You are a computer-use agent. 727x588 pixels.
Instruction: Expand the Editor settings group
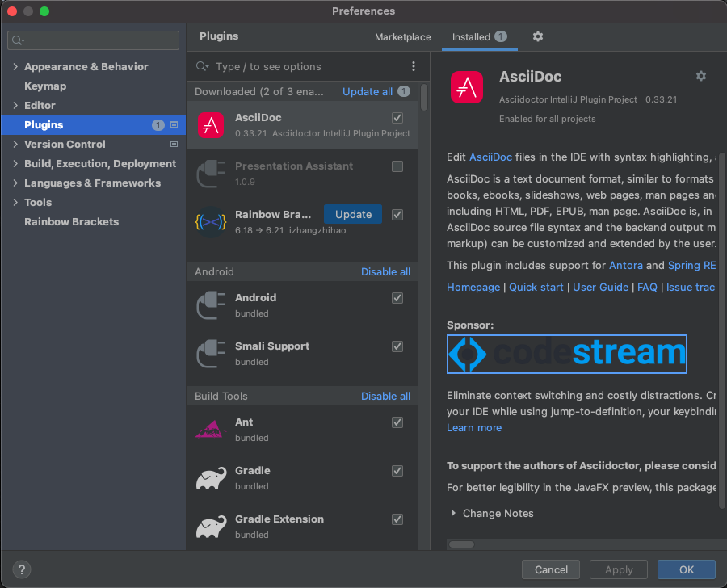point(15,105)
